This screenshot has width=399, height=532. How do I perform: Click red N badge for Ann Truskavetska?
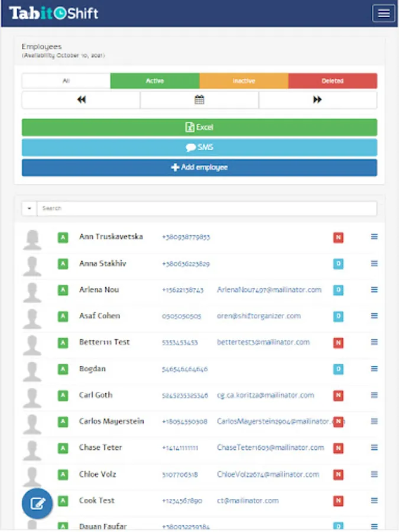click(338, 238)
